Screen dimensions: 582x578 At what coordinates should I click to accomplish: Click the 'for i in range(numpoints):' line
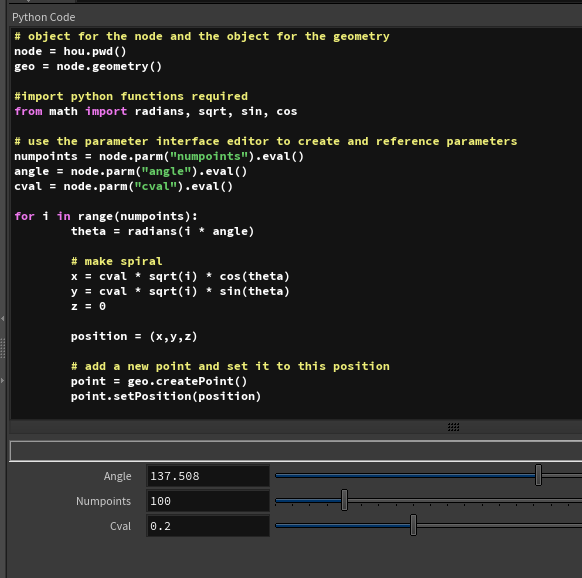coord(106,216)
